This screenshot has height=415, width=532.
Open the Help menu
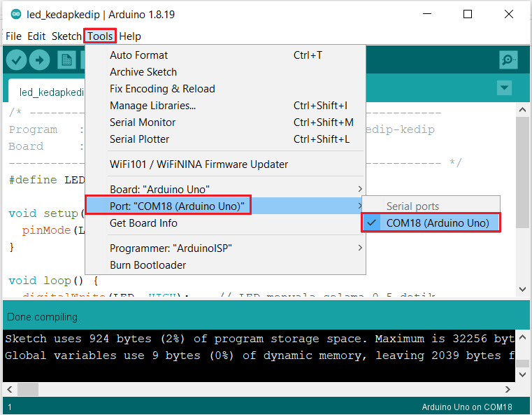pos(130,36)
